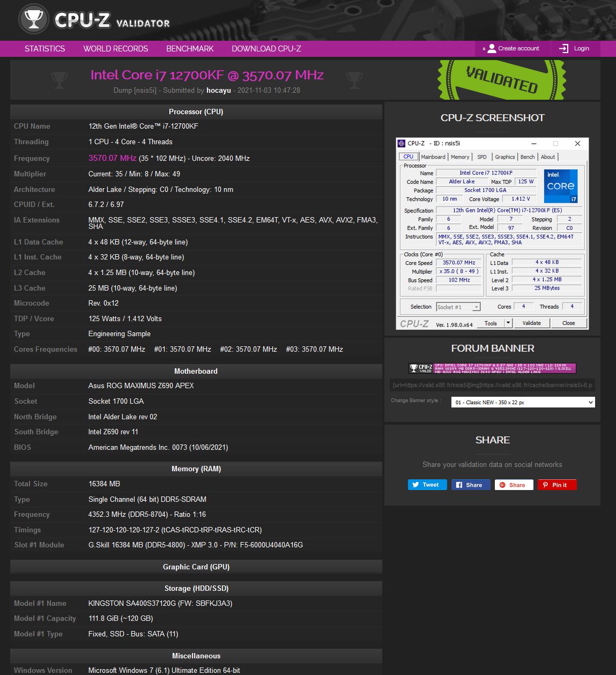616x675 pixels.
Task: Click the Login arrow icon
Action: (563, 48)
